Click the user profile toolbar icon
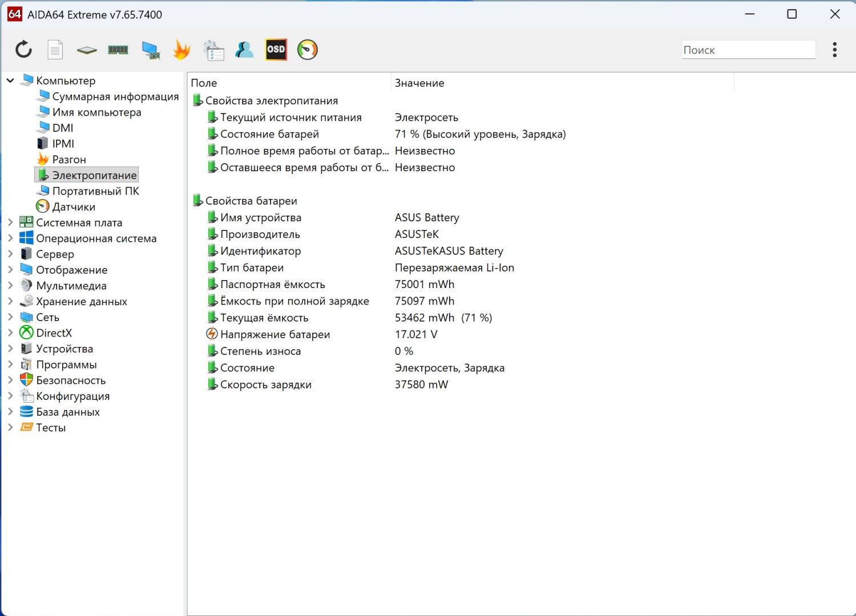The height and width of the screenshot is (616, 856). click(x=244, y=50)
